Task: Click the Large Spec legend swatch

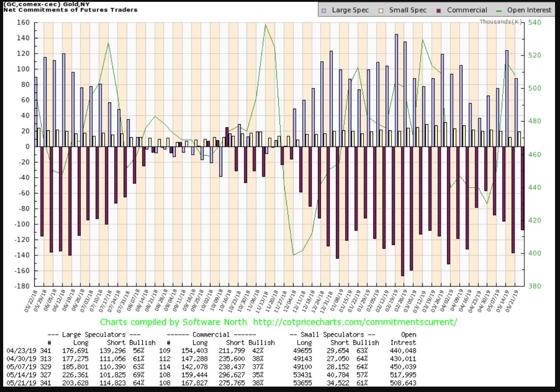Action: (325, 10)
